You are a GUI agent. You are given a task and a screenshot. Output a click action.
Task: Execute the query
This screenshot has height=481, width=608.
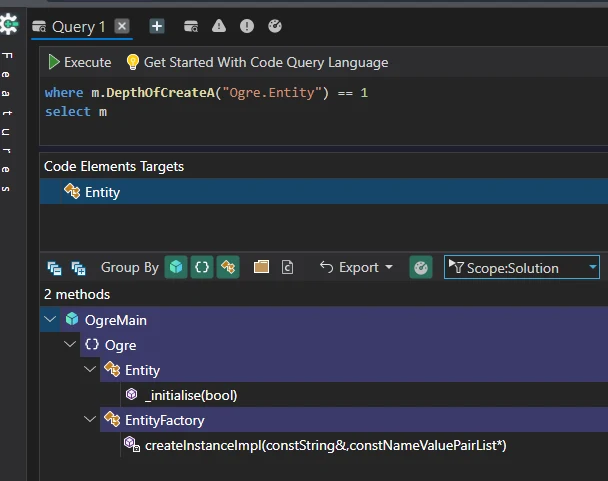point(79,62)
